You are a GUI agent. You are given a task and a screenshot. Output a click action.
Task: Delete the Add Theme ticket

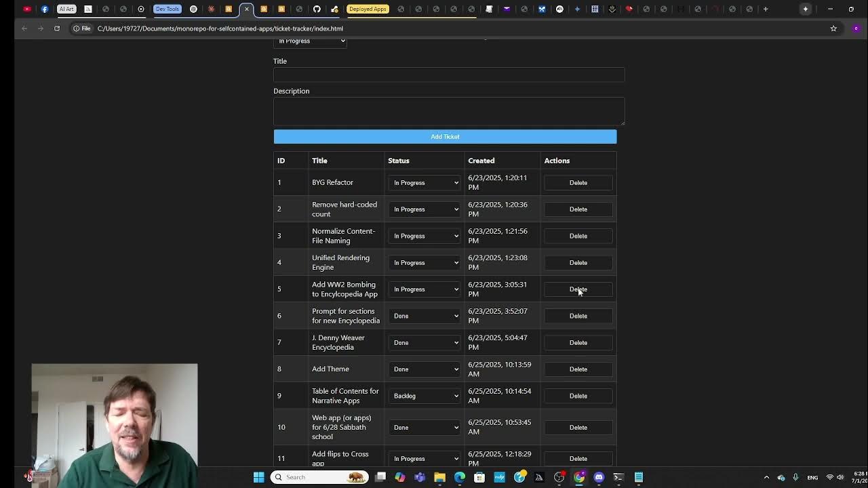578,369
